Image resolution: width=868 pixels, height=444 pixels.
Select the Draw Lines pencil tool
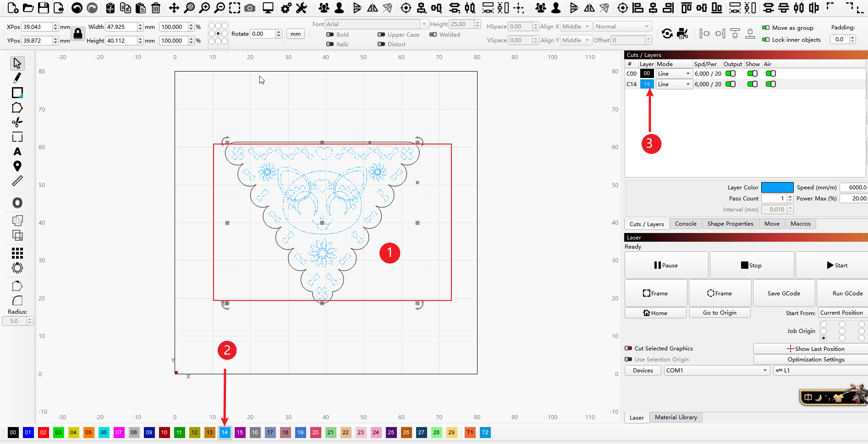coord(17,78)
